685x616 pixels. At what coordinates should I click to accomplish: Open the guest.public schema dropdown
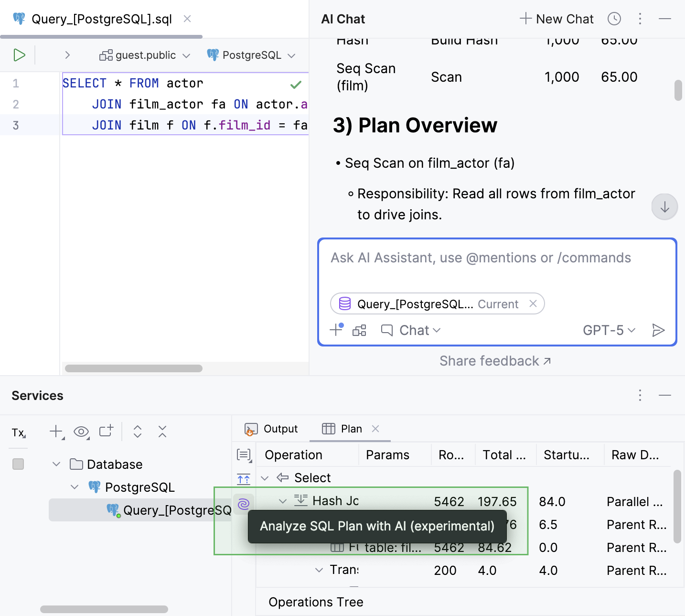pos(144,55)
